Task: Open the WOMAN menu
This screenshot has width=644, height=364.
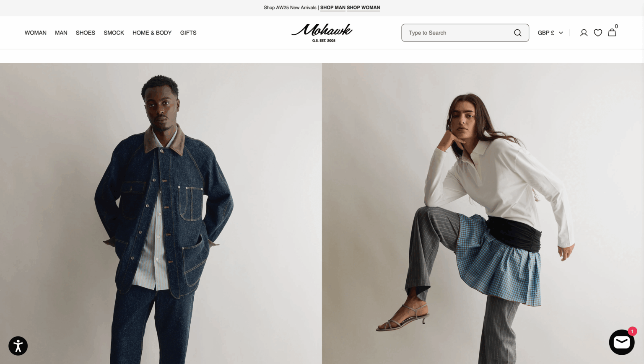Action: click(x=36, y=33)
